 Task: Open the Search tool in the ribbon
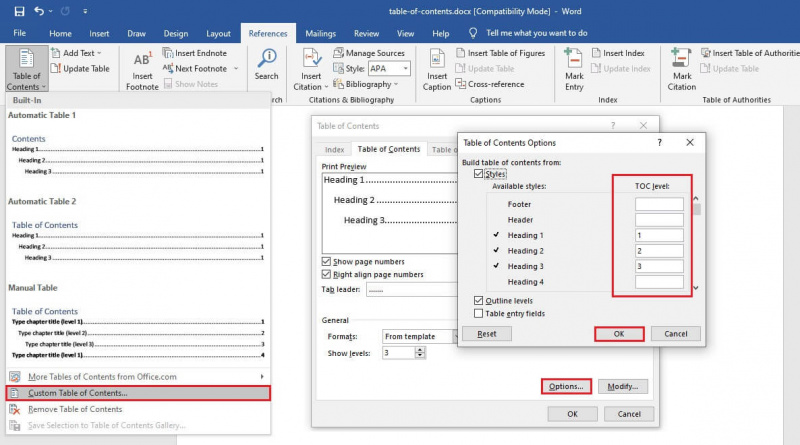point(267,59)
